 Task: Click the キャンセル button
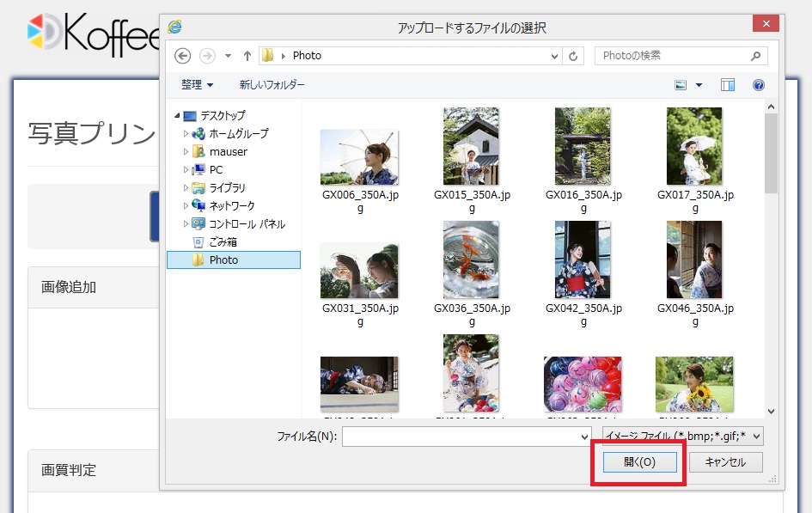pyautogui.click(x=724, y=462)
